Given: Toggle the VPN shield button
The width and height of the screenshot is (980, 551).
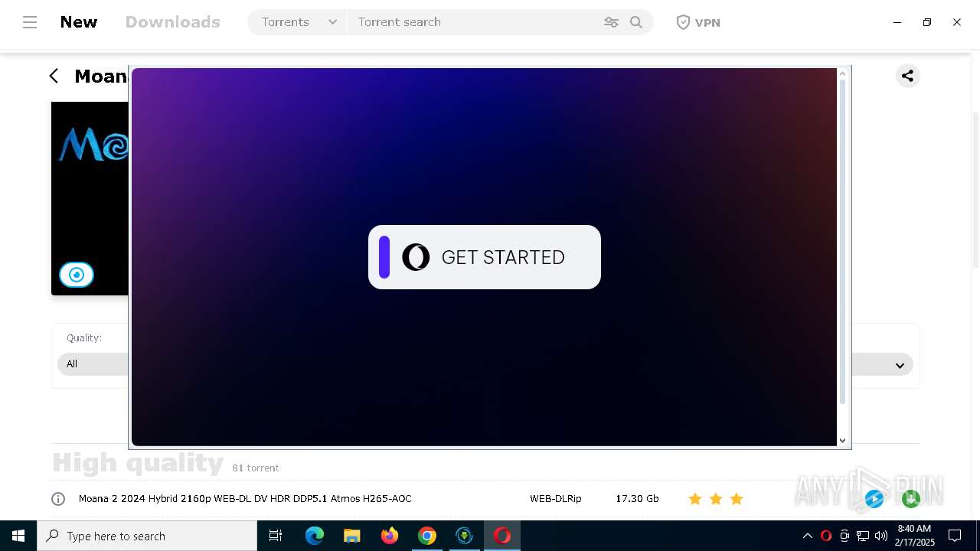Looking at the screenshot, I should point(698,22).
